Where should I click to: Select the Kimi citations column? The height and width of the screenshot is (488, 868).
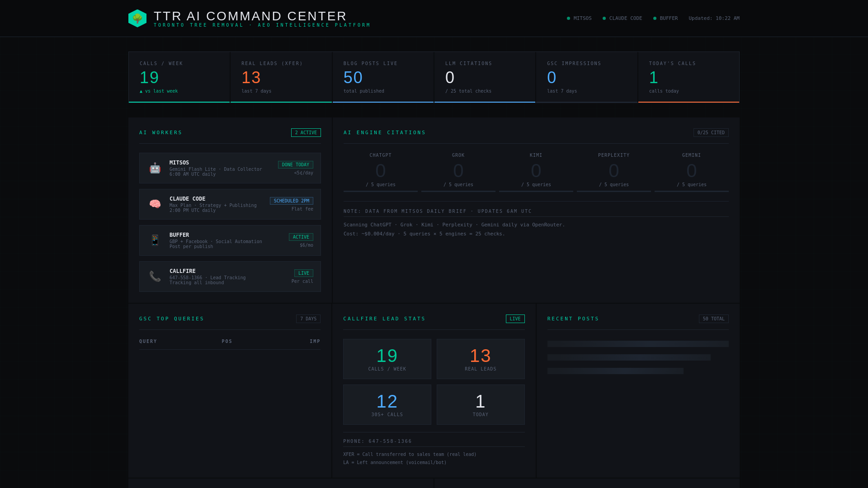pyautogui.click(x=536, y=172)
